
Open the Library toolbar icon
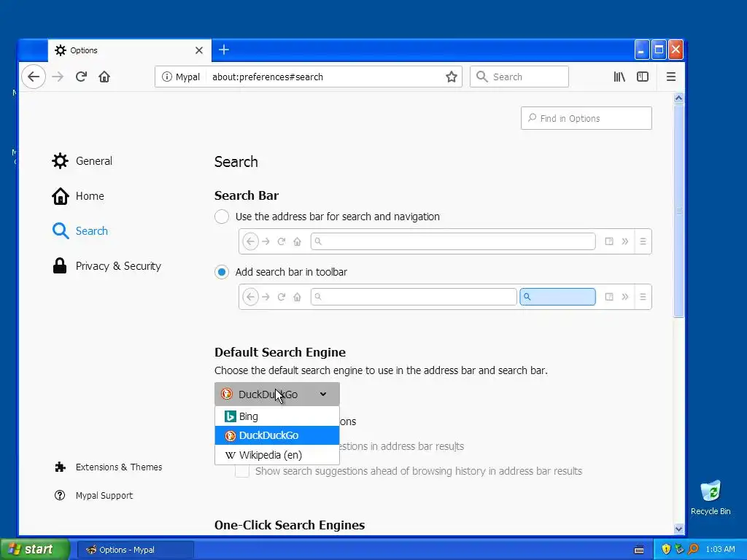point(619,77)
